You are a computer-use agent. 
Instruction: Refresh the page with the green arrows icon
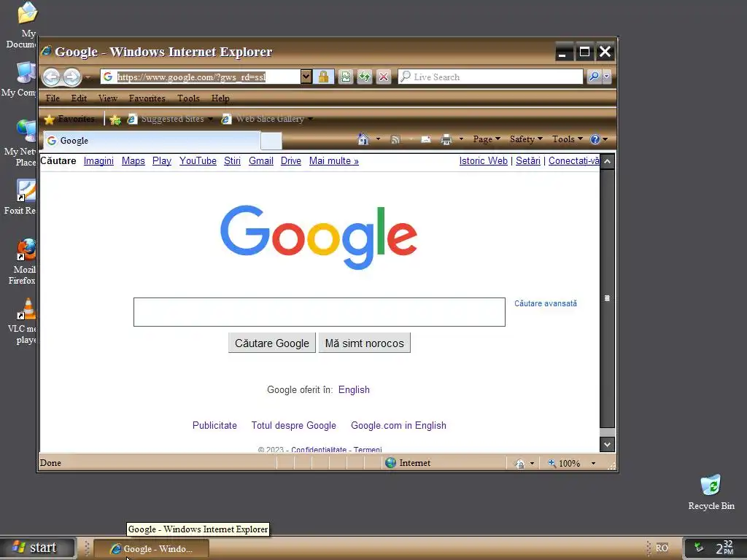tap(365, 77)
